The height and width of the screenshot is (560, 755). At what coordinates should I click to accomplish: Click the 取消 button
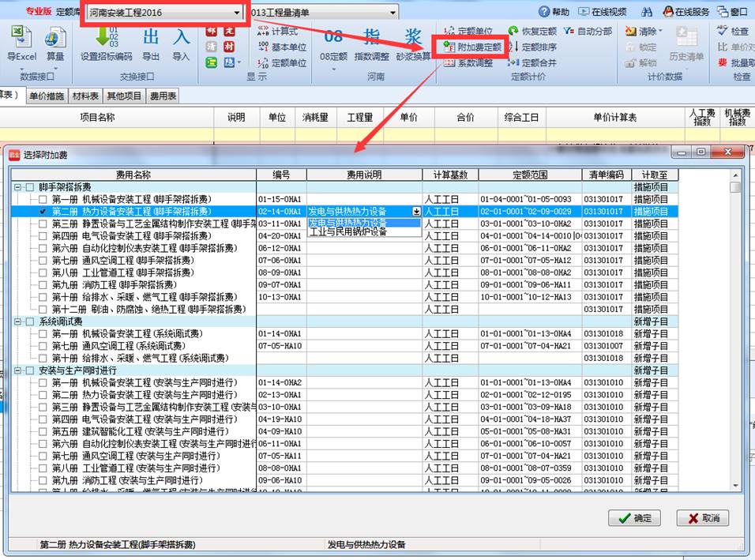703,518
